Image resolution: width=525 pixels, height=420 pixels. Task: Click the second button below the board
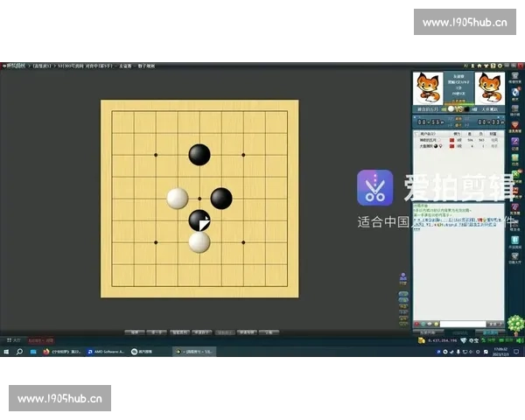(x=157, y=332)
